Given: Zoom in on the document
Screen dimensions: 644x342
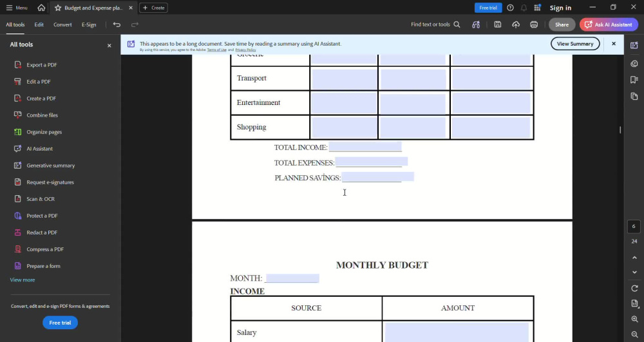Looking at the screenshot, I should pos(634,319).
